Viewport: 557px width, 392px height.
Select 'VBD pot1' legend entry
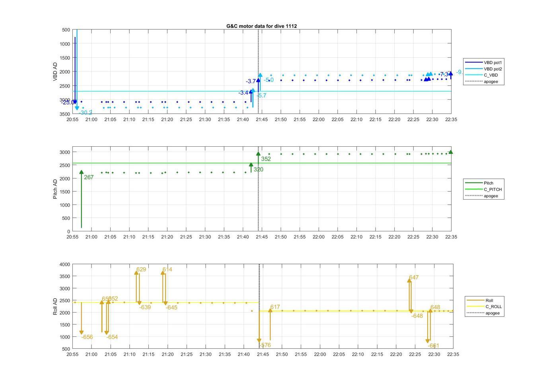click(x=484, y=62)
